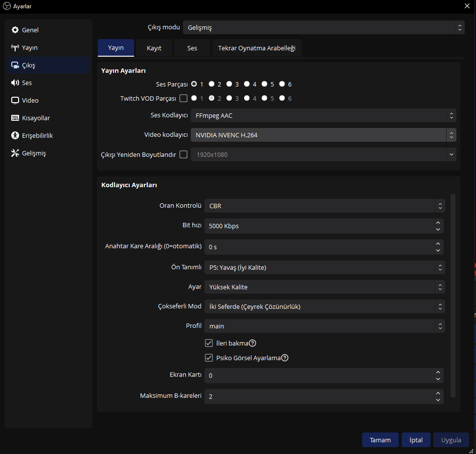
Task: Increase Ekran Kartı value
Action: coord(438,372)
